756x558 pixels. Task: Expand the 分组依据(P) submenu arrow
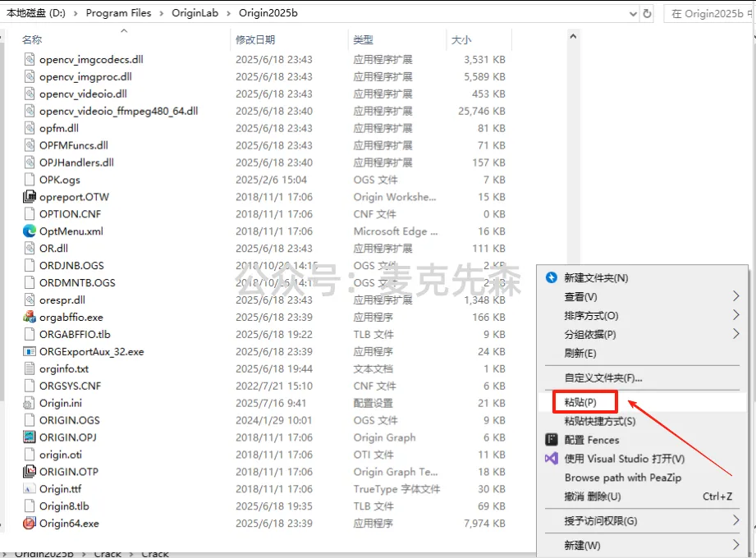[735, 333]
